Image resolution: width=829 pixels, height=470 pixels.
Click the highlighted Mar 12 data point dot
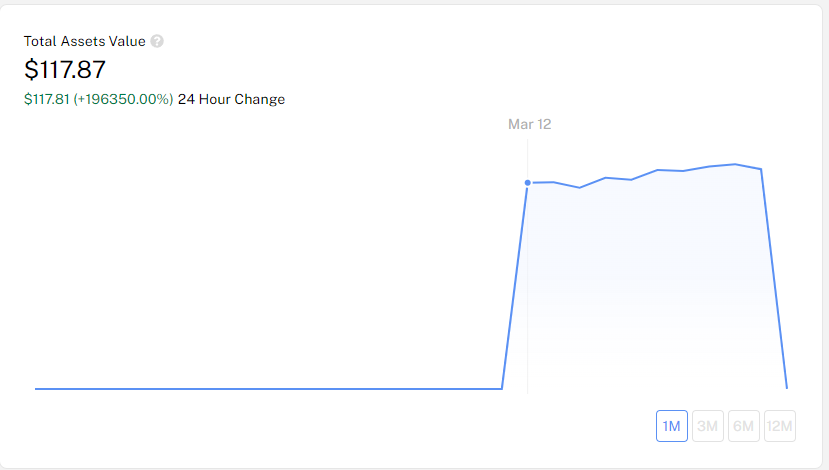528,183
